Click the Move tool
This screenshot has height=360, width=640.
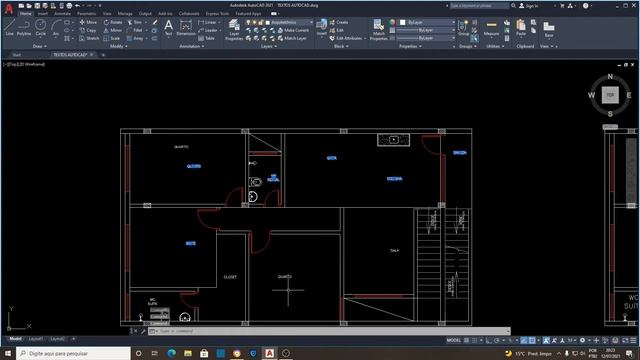pyautogui.click(x=88, y=22)
